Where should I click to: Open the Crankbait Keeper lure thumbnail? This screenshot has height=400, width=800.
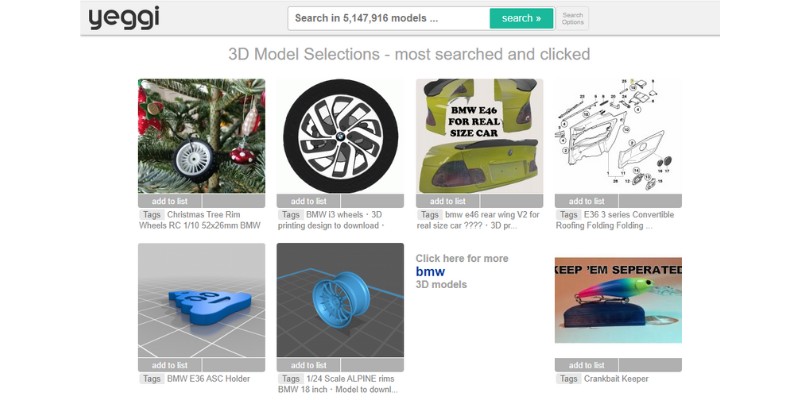(x=618, y=300)
